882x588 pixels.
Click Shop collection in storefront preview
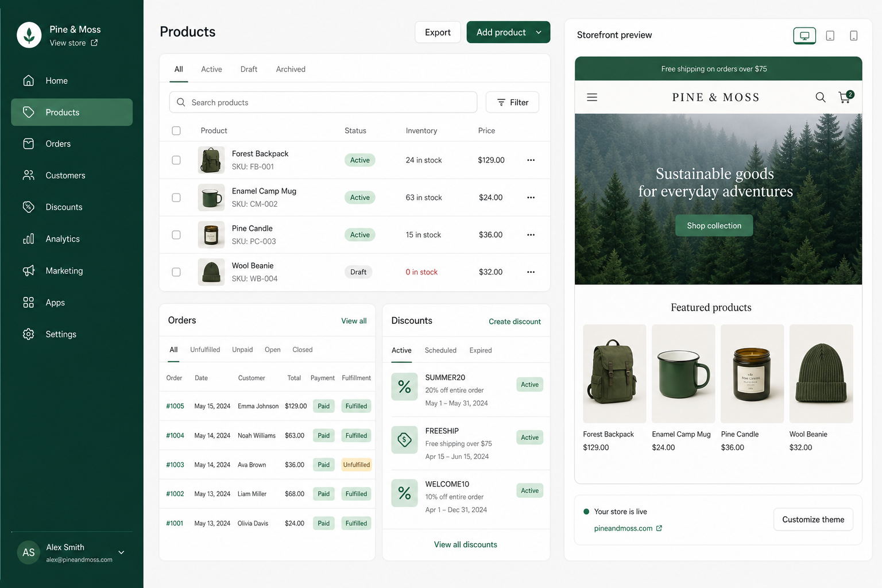click(714, 226)
